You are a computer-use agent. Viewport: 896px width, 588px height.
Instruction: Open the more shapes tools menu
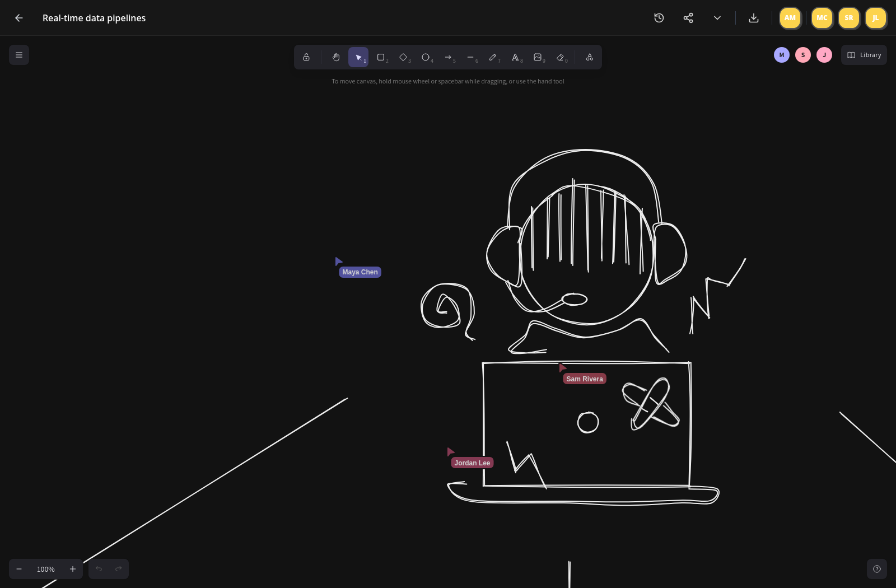tap(590, 57)
